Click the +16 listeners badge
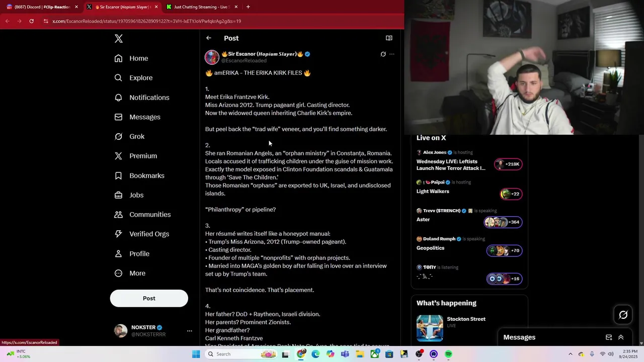 pyautogui.click(x=504, y=279)
